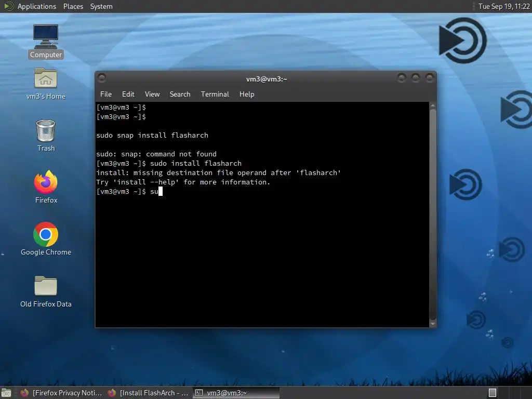Click the 'sudo: snap: command not found' line
Viewport: 532px width, 399px height.
point(156,154)
